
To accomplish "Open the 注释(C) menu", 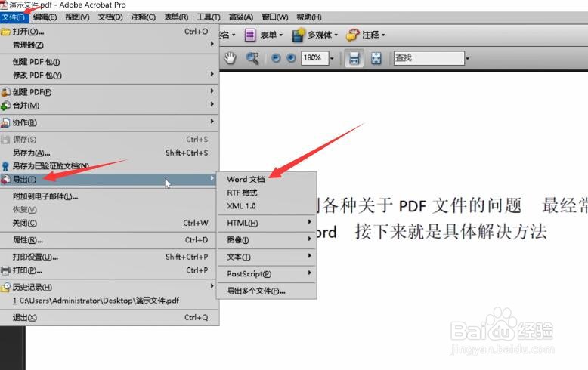I will click(x=144, y=17).
